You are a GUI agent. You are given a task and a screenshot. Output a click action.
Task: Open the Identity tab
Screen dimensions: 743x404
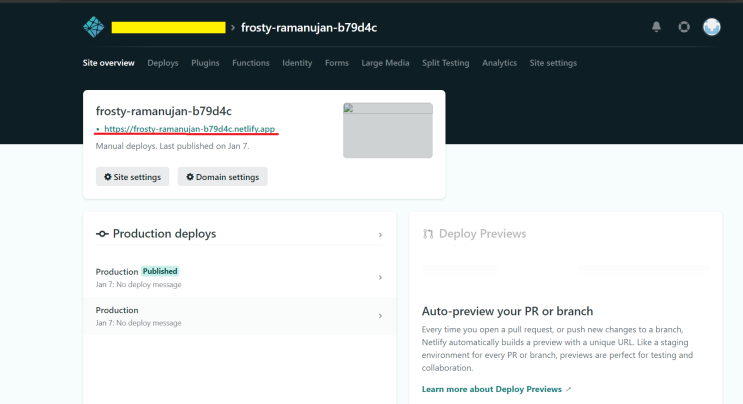pos(297,63)
